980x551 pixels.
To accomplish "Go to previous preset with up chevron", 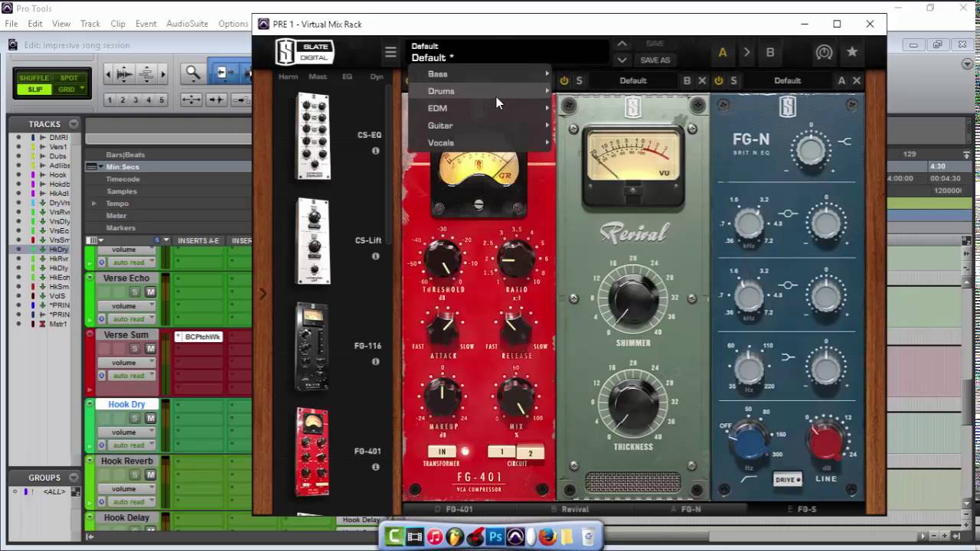I will [x=622, y=44].
